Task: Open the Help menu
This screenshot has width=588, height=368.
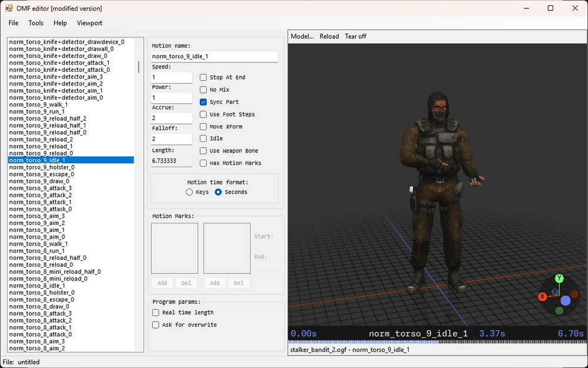Action: (60, 23)
